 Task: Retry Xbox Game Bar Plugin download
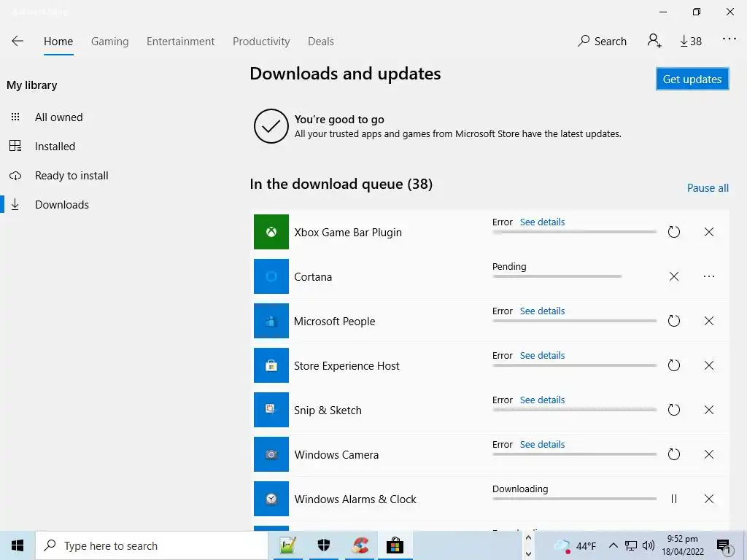(x=673, y=232)
